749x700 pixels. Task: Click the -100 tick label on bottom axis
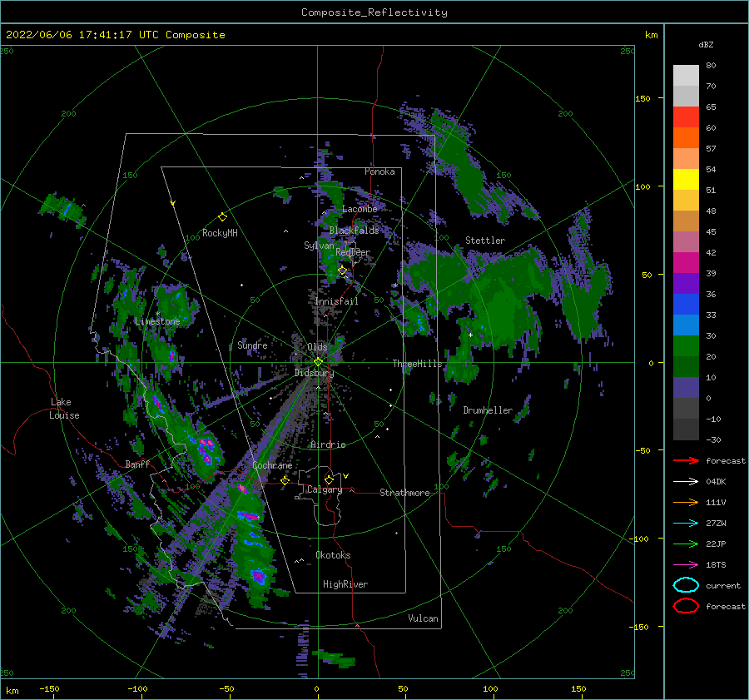137,688
